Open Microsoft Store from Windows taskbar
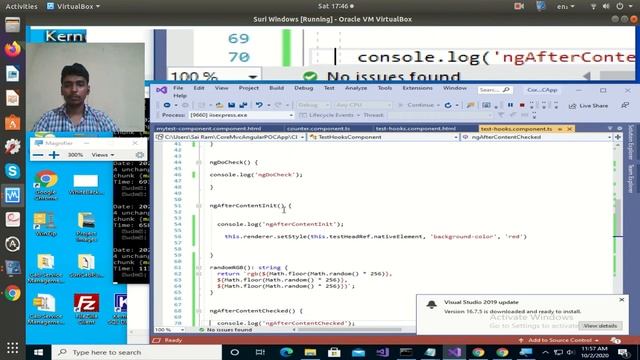This screenshot has height=360, width=640. (334, 352)
